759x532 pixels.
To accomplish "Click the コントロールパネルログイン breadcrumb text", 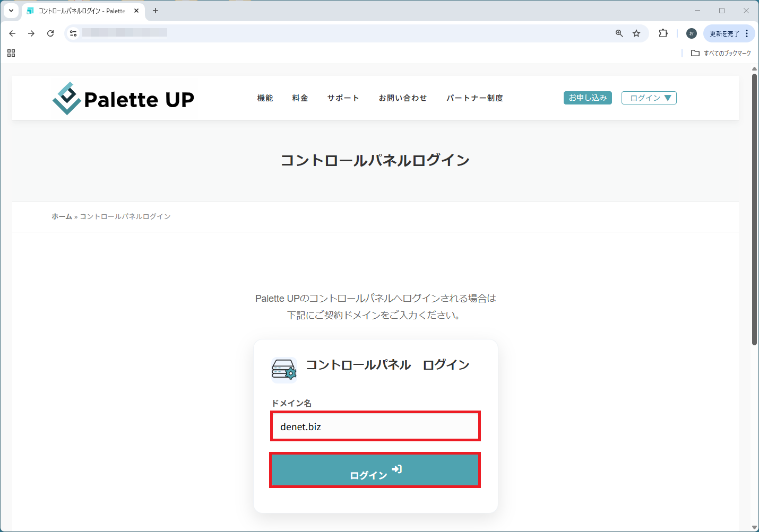I will 125,216.
